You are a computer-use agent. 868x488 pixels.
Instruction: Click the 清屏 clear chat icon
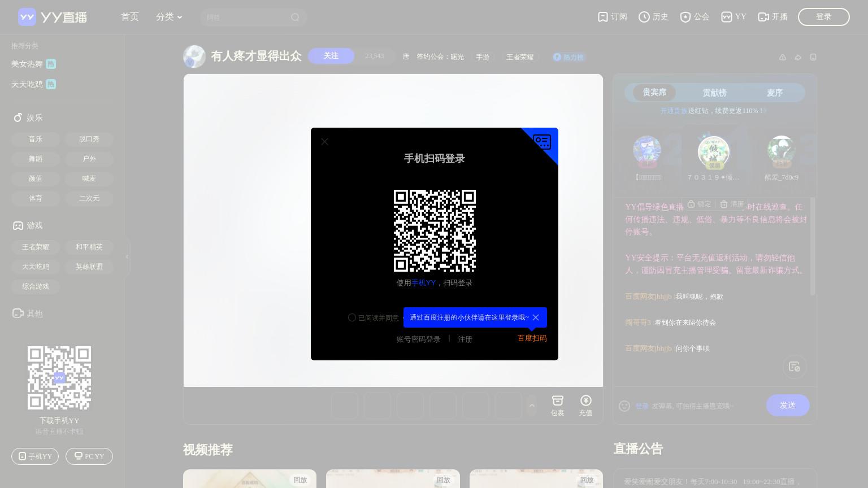click(732, 204)
